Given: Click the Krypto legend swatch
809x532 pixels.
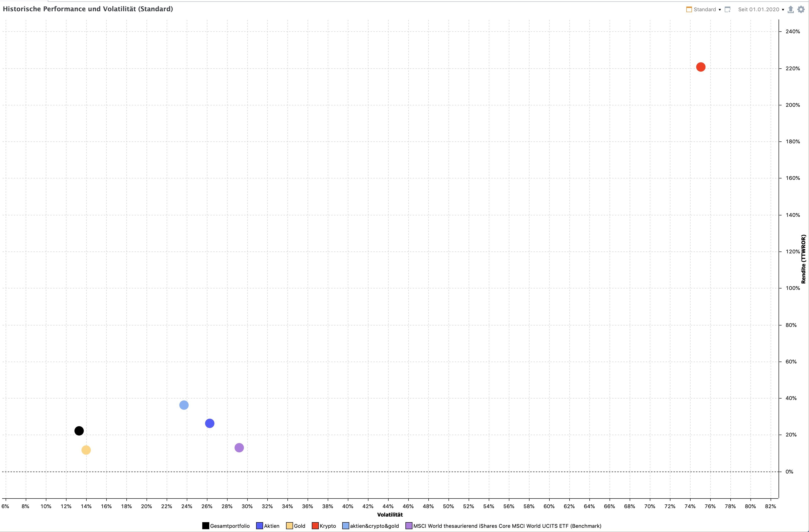Looking at the screenshot, I should point(315,526).
